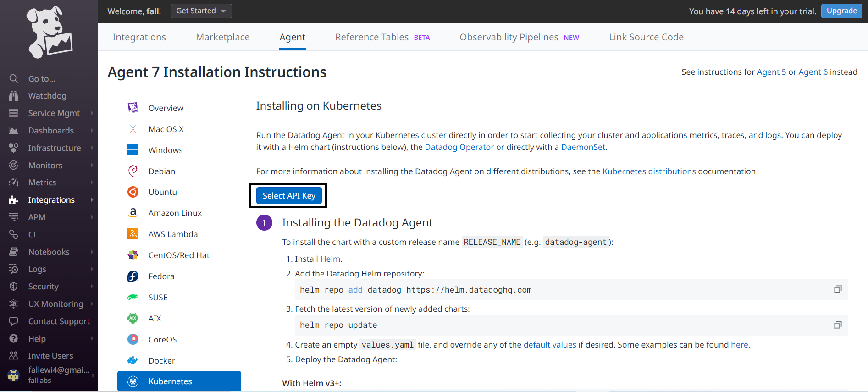
Task: Select the Ubuntu platform icon
Action: [x=133, y=192]
